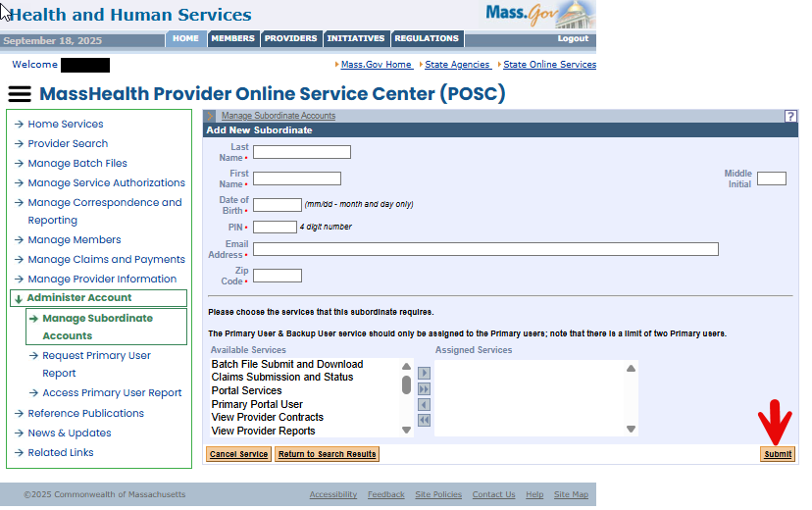Open the State Online Services link
Viewport: 812px width, 510px height.
[549, 65]
